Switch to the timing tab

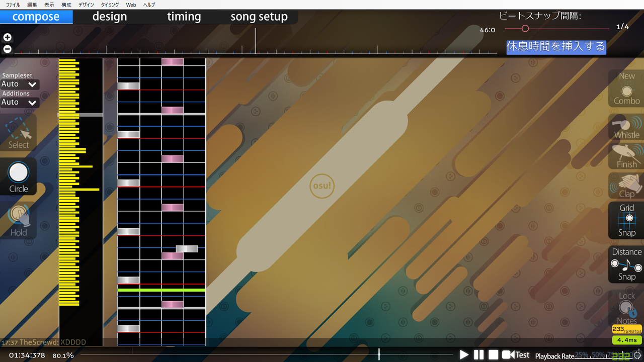[x=184, y=17]
